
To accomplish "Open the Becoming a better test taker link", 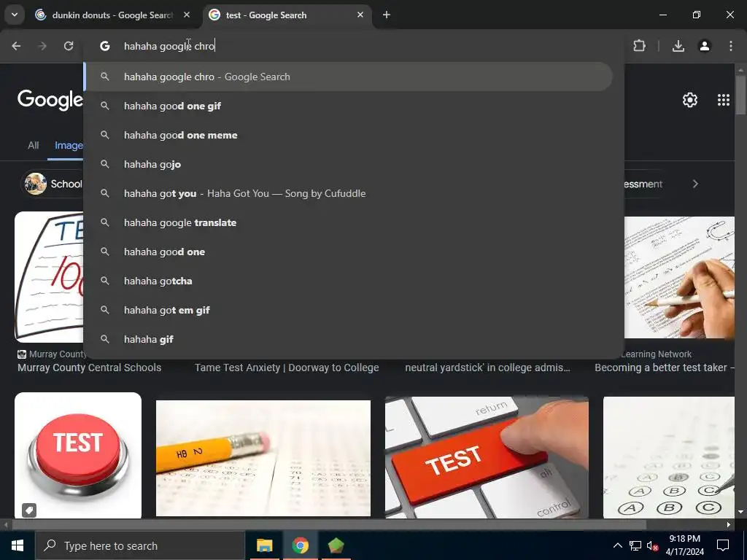I will point(664,367).
